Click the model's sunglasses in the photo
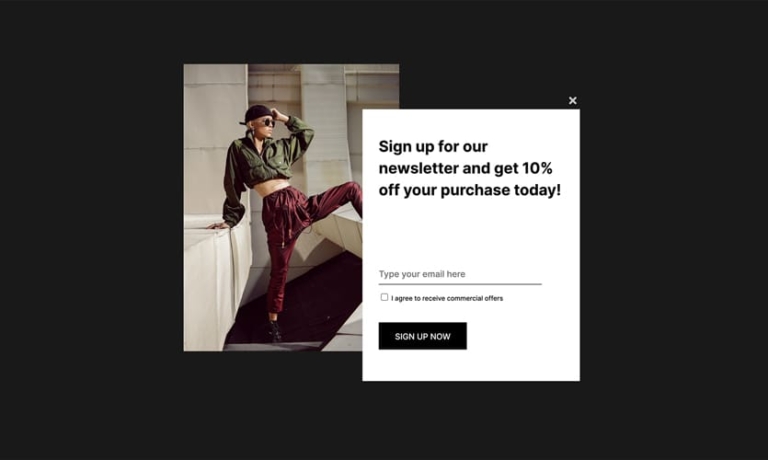This screenshot has height=460, width=768. tap(268, 122)
